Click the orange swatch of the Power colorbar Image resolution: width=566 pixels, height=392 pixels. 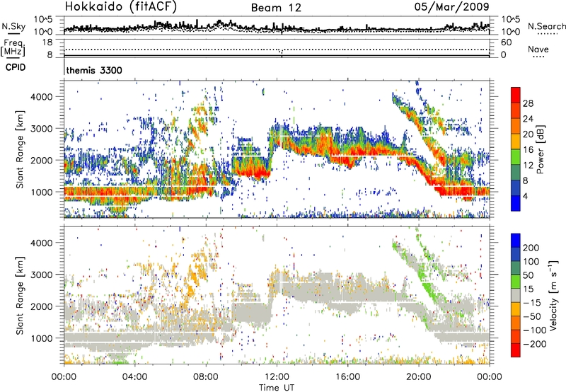pos(515,126)
